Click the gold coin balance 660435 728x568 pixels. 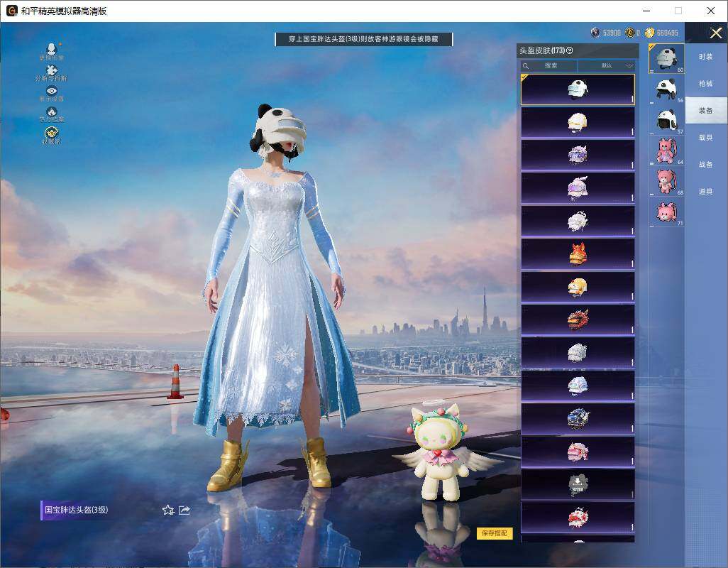(x=667, y=33)
